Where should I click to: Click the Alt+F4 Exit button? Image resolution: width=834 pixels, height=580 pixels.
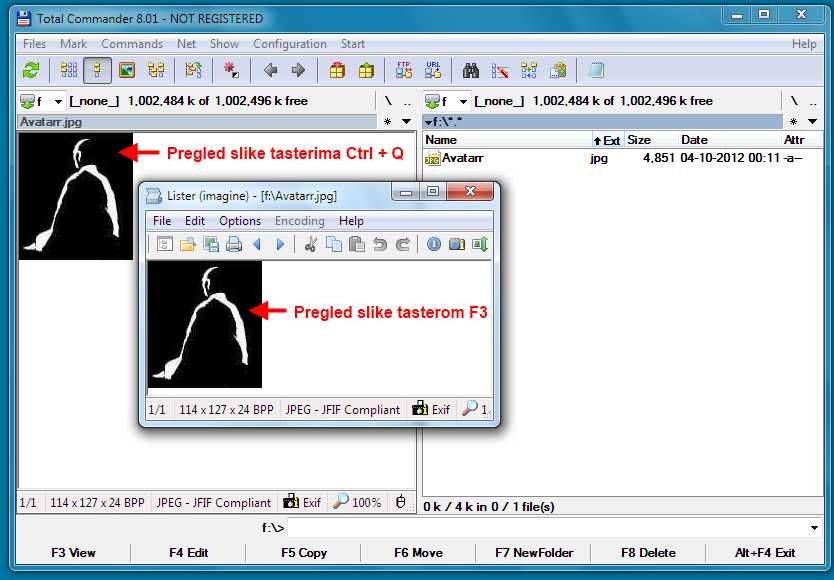point(765,553)
